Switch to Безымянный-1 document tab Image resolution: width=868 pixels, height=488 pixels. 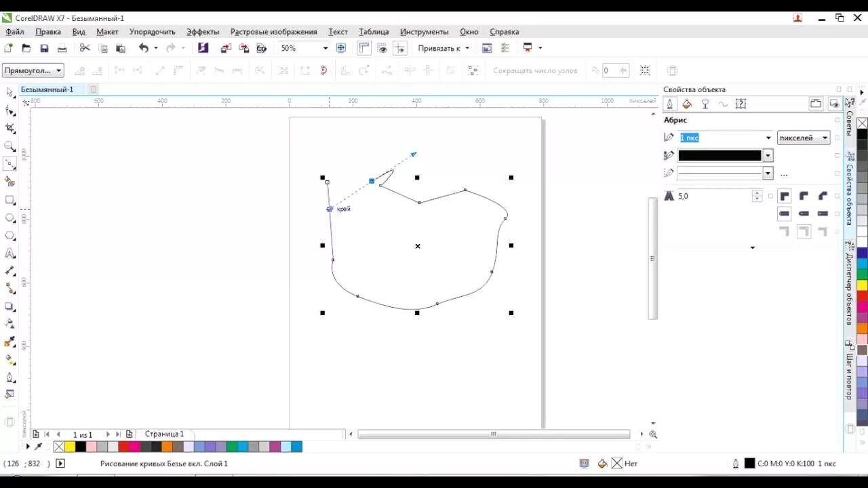(x=47, y=89)
